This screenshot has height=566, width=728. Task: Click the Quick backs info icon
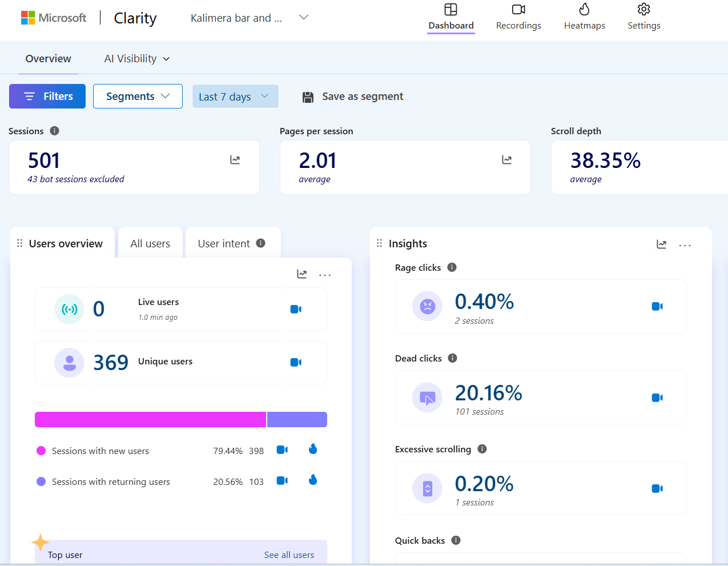(x=456, y=540)
